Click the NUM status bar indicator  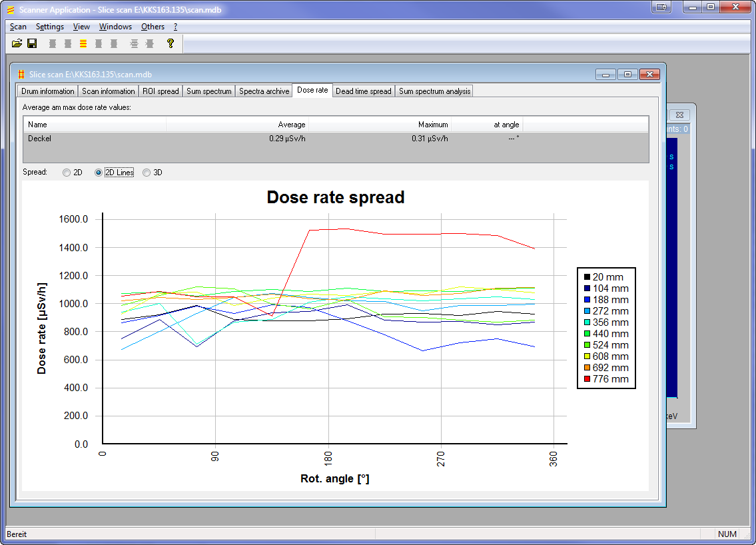tap(727, 534)
